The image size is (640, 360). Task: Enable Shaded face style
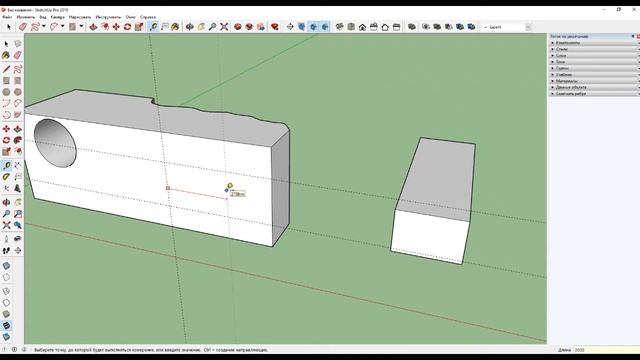tap(6, 314)
